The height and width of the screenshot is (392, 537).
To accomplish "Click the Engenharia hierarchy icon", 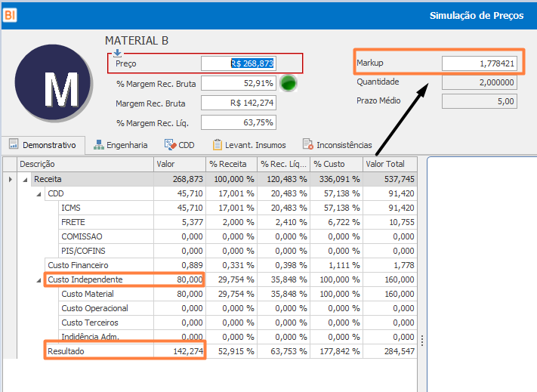I will [x=99, y=145].
